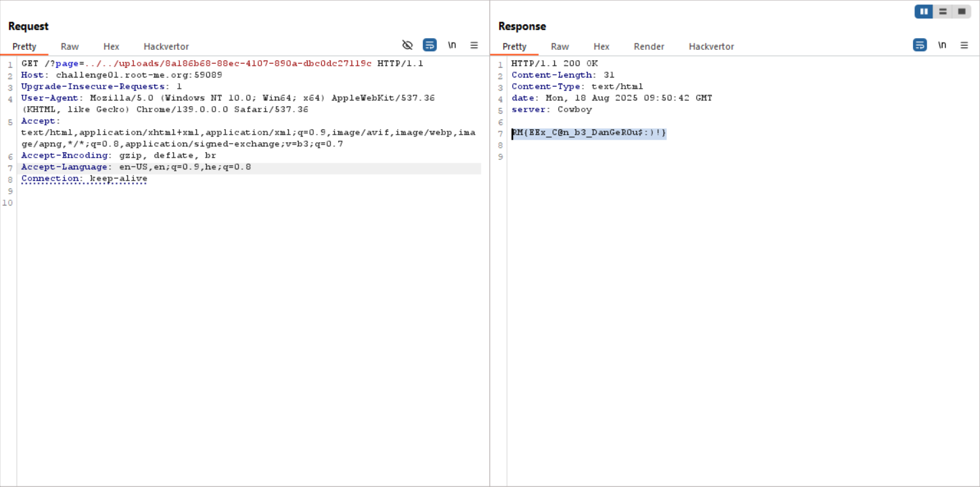Viewport: 980px width, 487px height.
Task: Open the Hackvertor tab in Response
Action: click(x=711, y=47)
